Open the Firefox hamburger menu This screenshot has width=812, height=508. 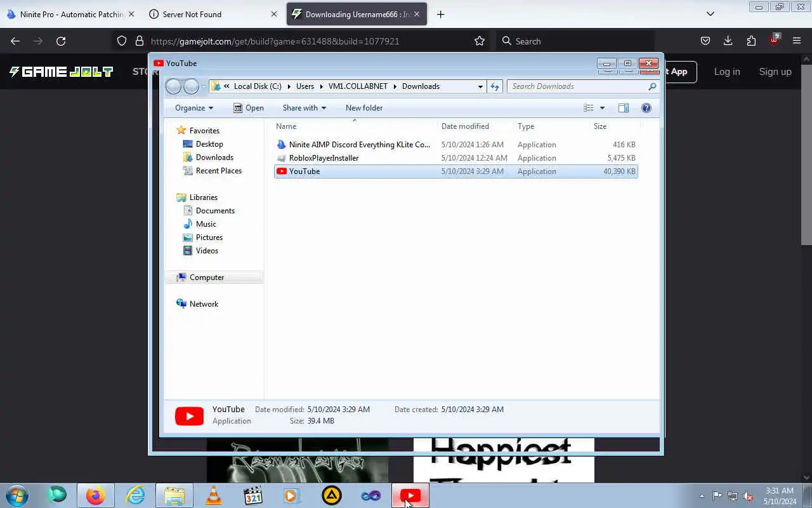pos(797,41)
